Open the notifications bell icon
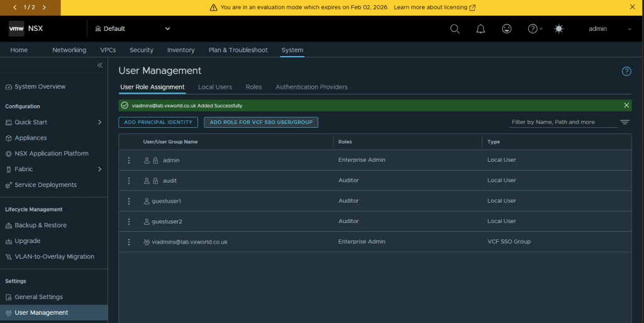Image resolution: width=644 pixels, height=323 pixels. coord(480,29)
